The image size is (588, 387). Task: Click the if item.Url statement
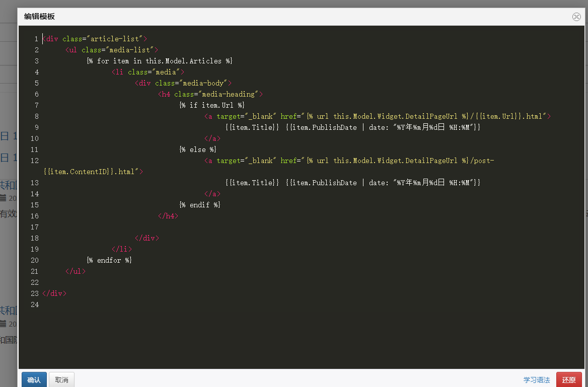(x=212, y=105)
